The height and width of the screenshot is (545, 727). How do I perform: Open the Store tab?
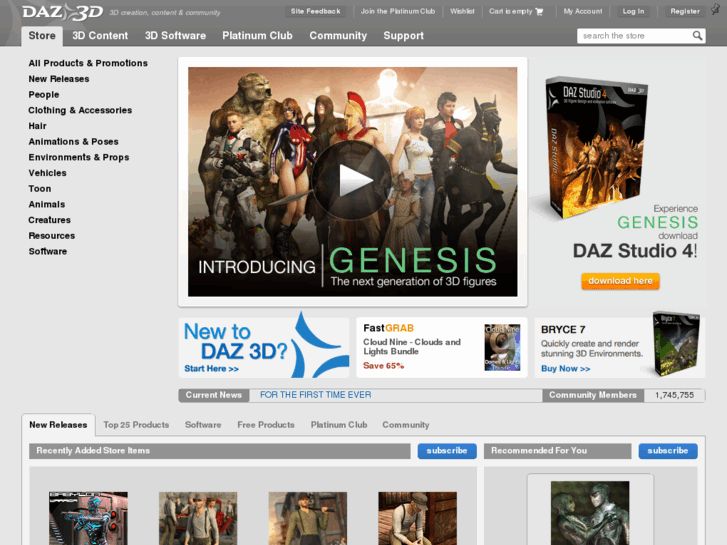click(42, 36)
